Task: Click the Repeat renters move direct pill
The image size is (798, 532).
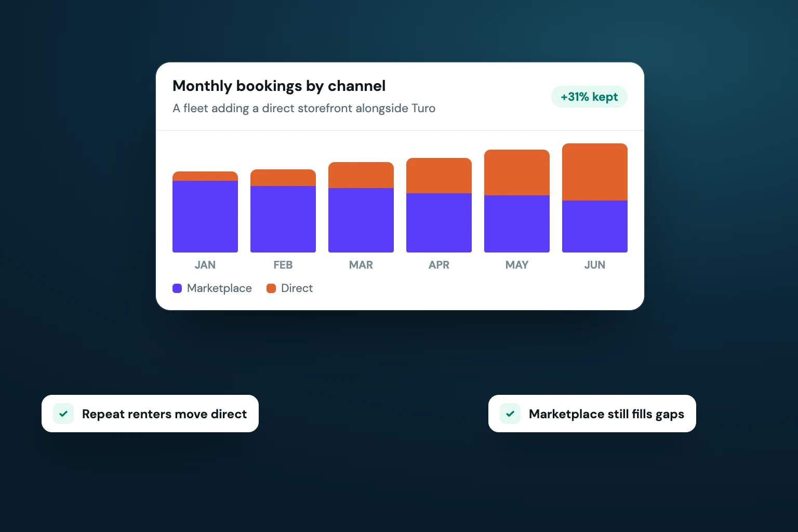Action: (150, 414)
